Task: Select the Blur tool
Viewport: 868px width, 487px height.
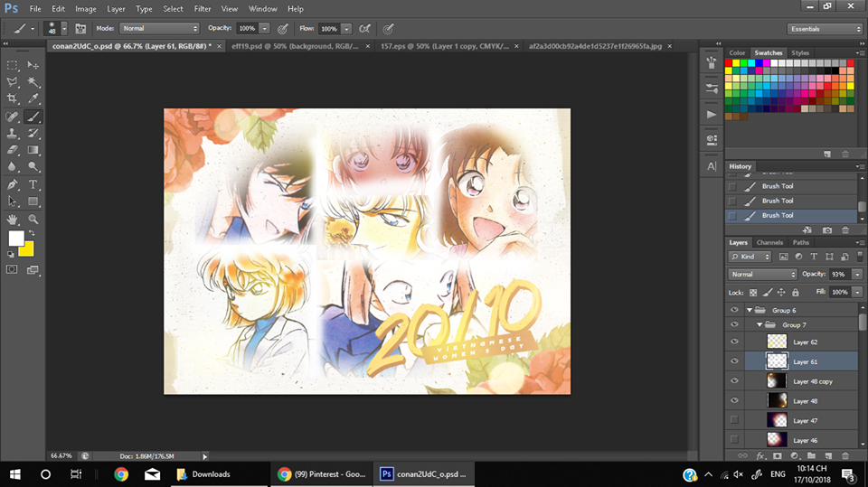Action: (12, 166)
